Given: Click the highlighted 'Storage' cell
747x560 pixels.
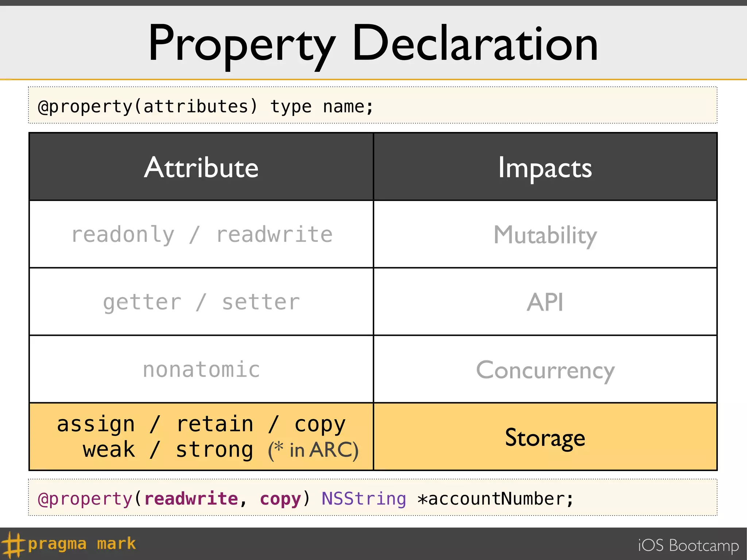Looking at the screenshot, I should [545, 437].
